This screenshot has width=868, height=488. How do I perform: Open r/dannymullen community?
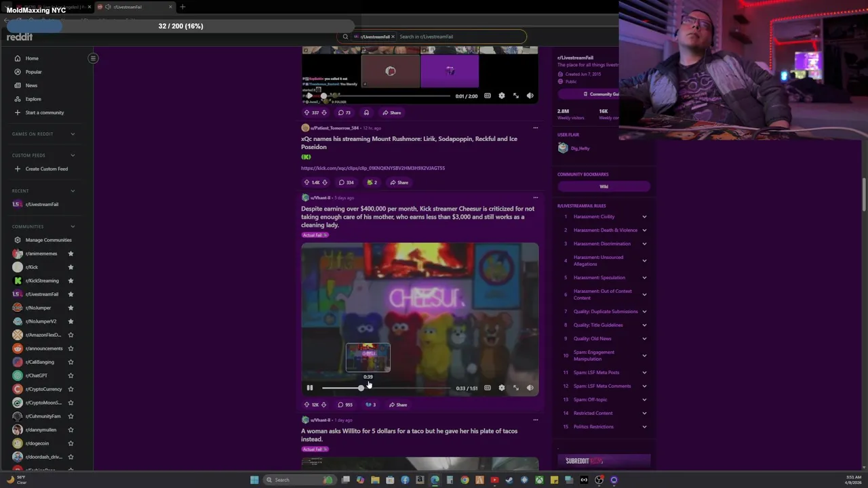point(41,430)
